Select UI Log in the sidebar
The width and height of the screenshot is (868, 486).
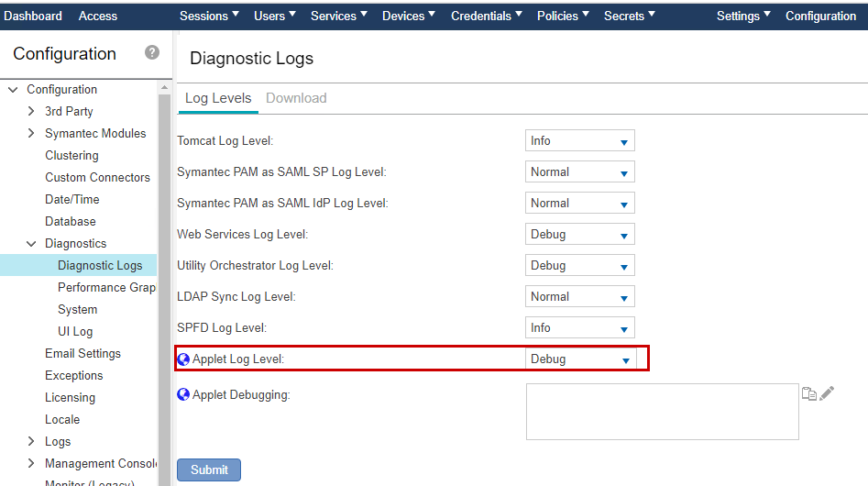click(x=75, y=332)
